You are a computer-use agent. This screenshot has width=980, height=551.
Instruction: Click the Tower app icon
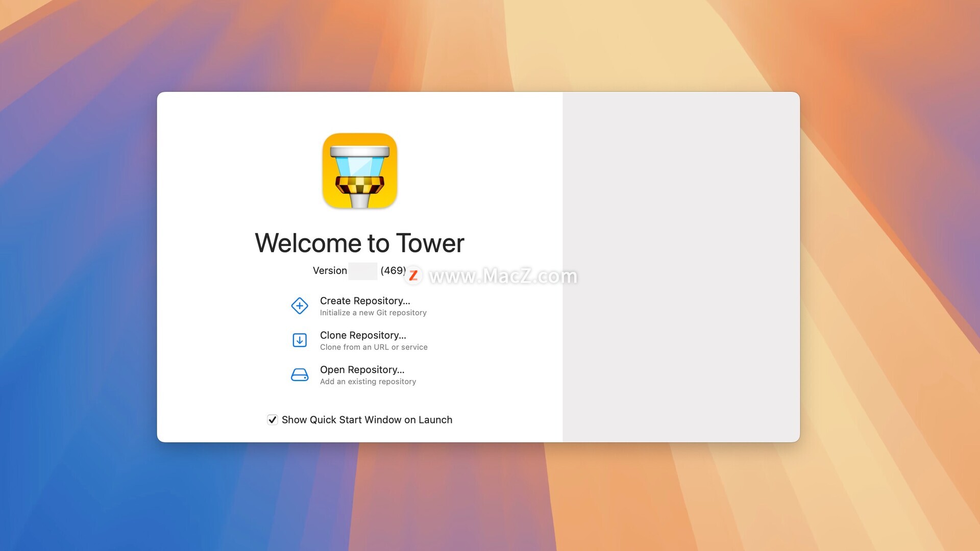pyautogui.click(x=360, y=171)
